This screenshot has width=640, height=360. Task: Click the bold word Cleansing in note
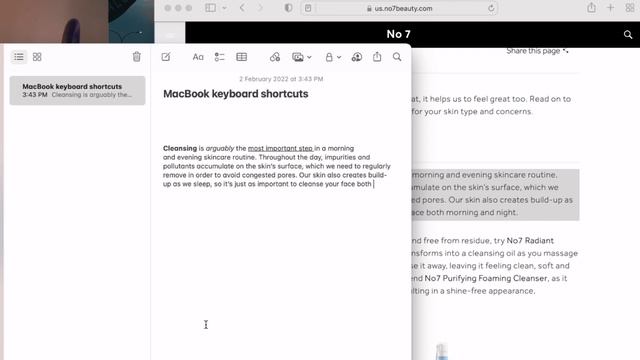click(x=180, y=148)
